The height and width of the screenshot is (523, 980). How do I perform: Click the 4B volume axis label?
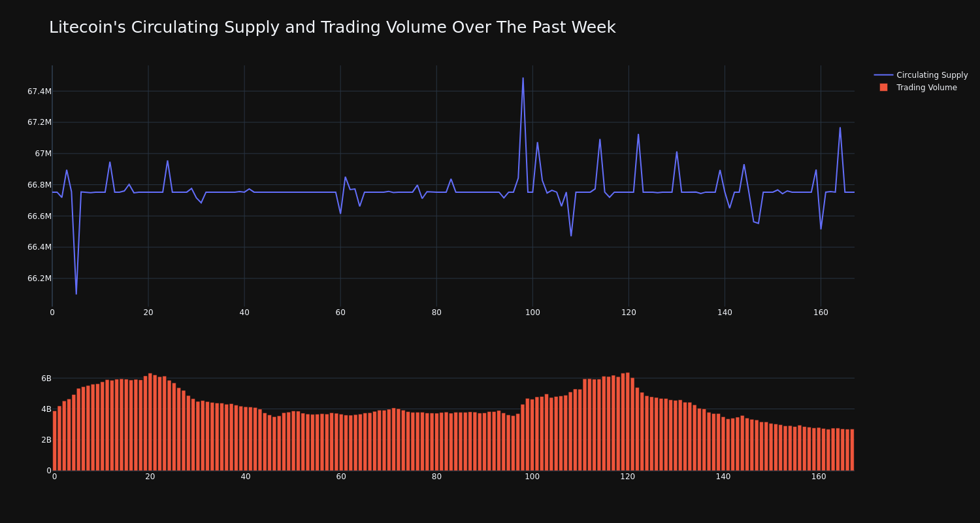46,409
